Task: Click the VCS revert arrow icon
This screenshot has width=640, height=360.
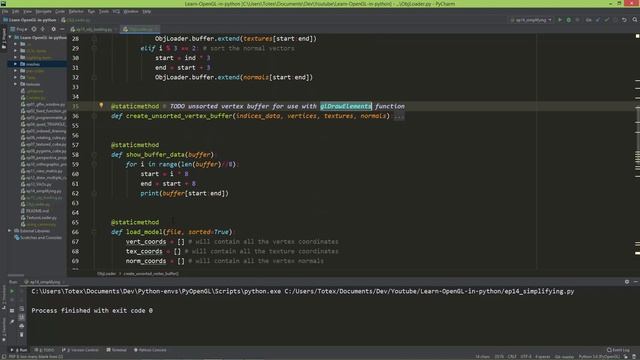Action: tap(624, 20)
